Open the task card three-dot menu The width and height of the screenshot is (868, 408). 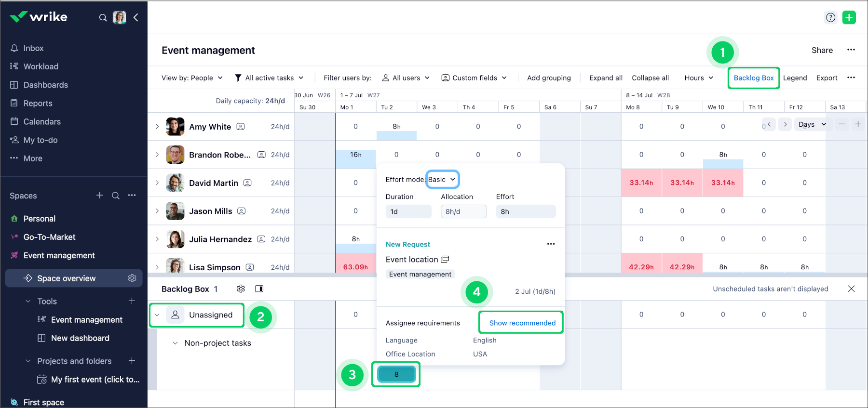click(x=551, y=244)
